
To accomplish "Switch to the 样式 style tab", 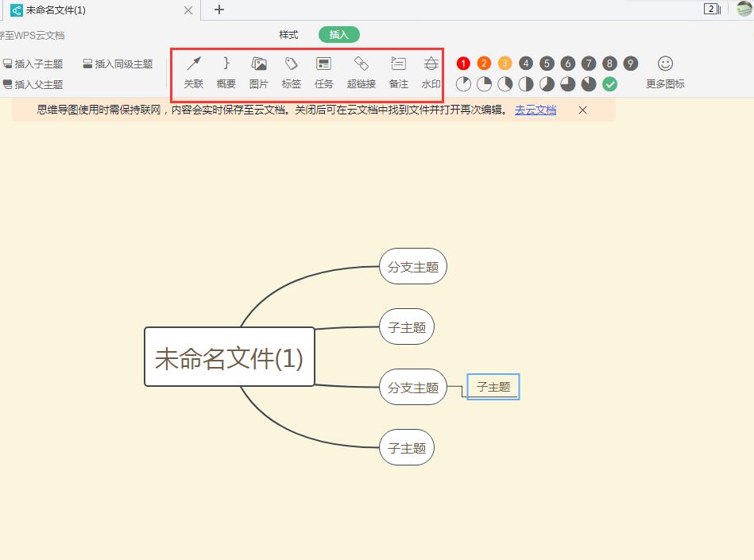I will pos(288,35).
